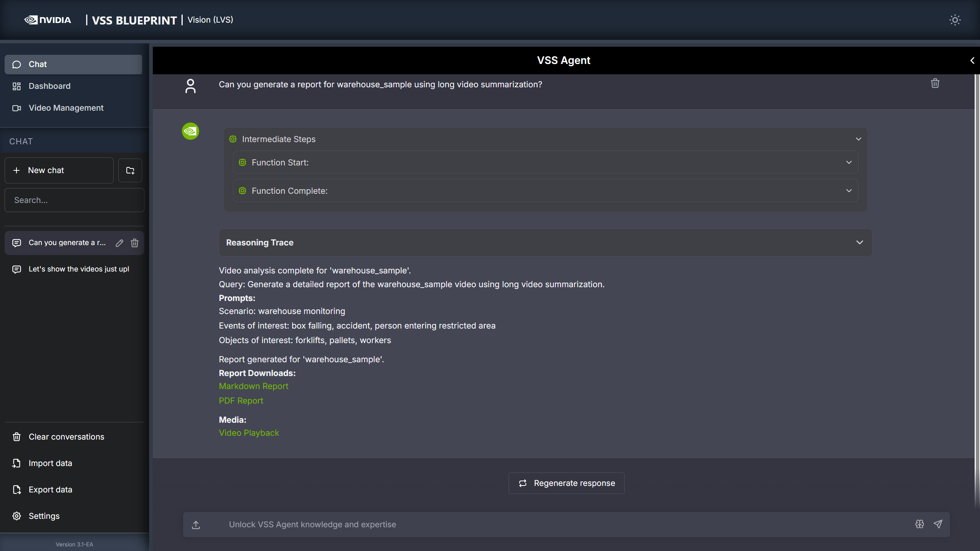Click the Regenerate response button
Screen dimensions: 980x551
tap(566, 483)
